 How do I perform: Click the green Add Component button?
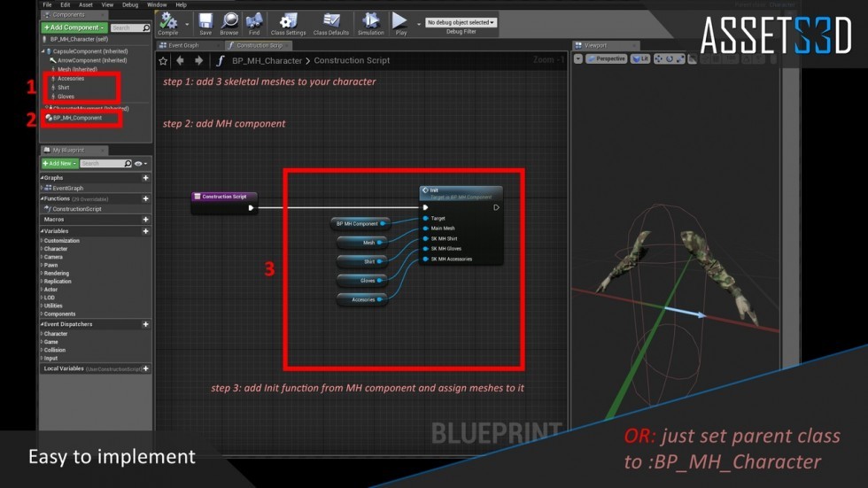coord(74,27)
